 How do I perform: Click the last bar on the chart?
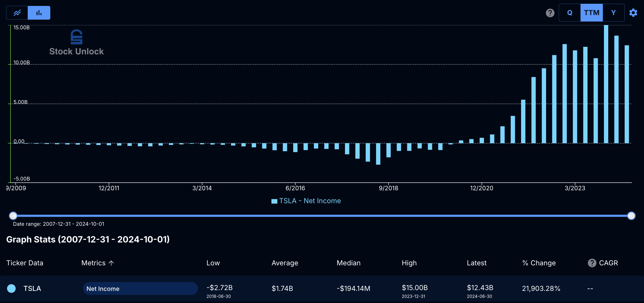pos(627,94)
